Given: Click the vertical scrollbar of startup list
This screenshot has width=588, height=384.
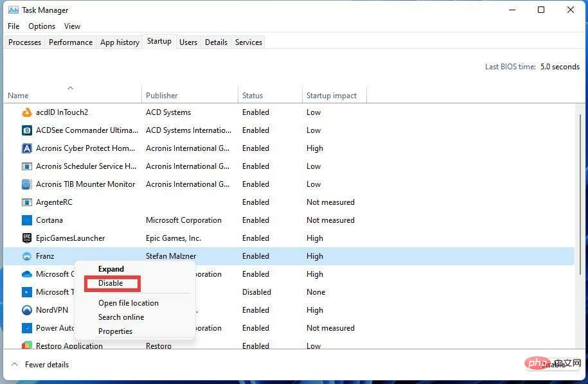Looking at the screenshot, I should 580,195.
